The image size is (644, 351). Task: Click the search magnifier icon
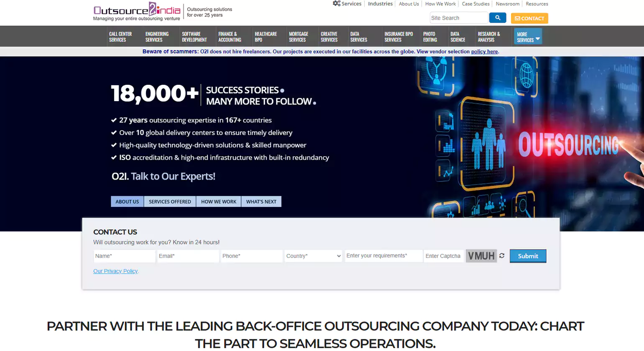click(x=497, y=18)
